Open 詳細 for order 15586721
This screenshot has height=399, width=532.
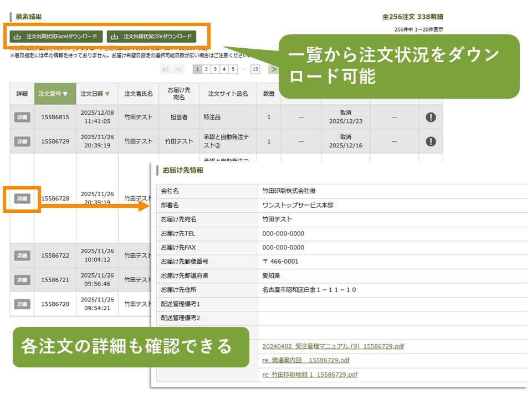22,280
